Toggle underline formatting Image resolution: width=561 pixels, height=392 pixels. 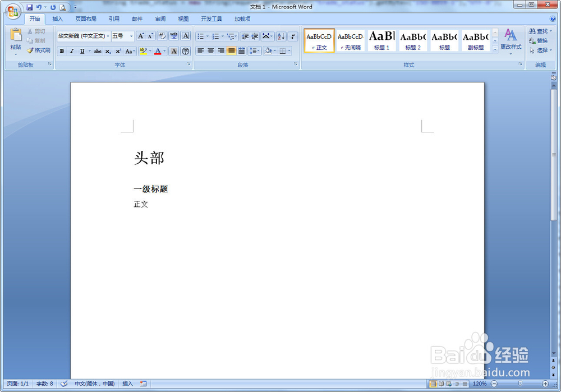[82, 51]
